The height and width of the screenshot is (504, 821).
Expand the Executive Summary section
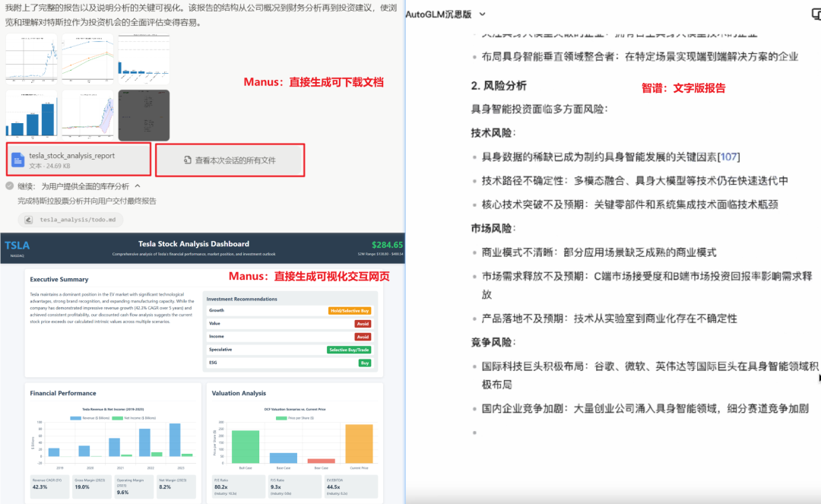61,279
